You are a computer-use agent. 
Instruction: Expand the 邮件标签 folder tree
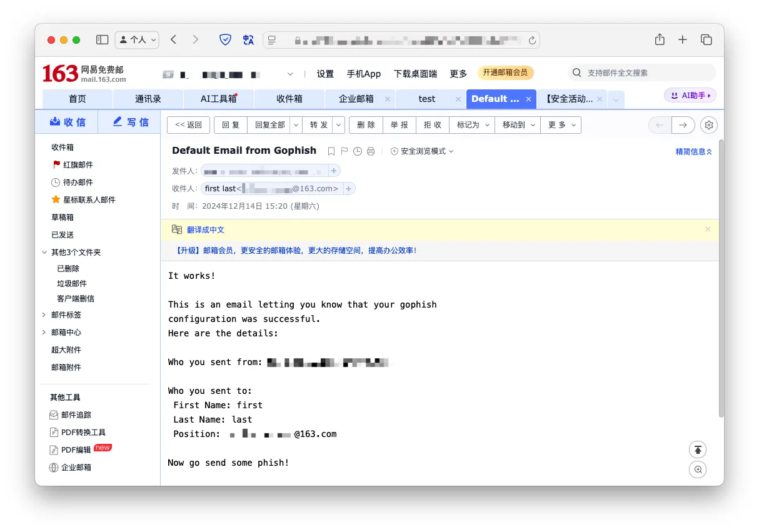click(x=44, y=315)
